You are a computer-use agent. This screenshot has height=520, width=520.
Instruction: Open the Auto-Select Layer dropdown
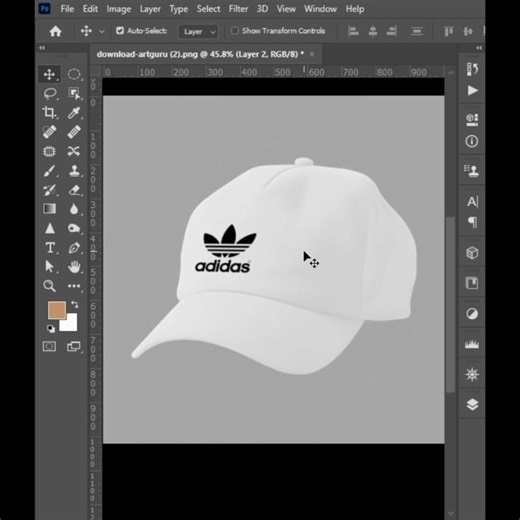click(x=199, y=32)
